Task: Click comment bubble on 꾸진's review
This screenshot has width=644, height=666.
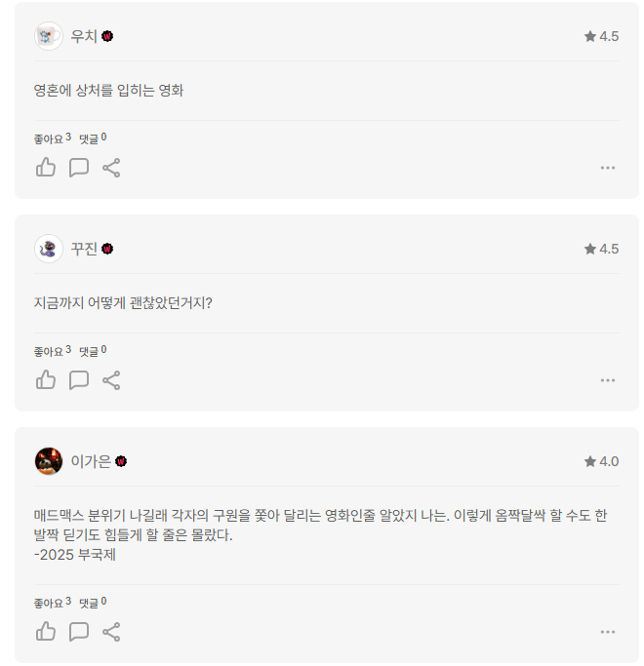Action: [79, 379]
